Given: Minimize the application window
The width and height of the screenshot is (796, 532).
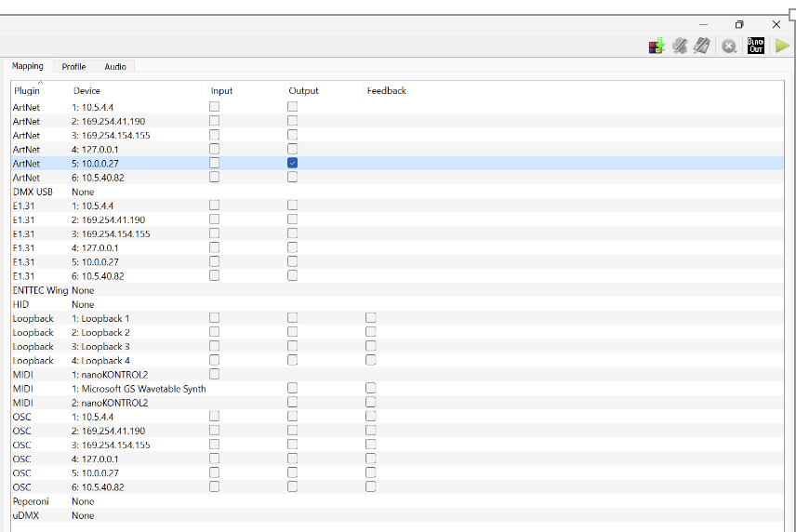Looking at the screenshot, I should (703, 24).
